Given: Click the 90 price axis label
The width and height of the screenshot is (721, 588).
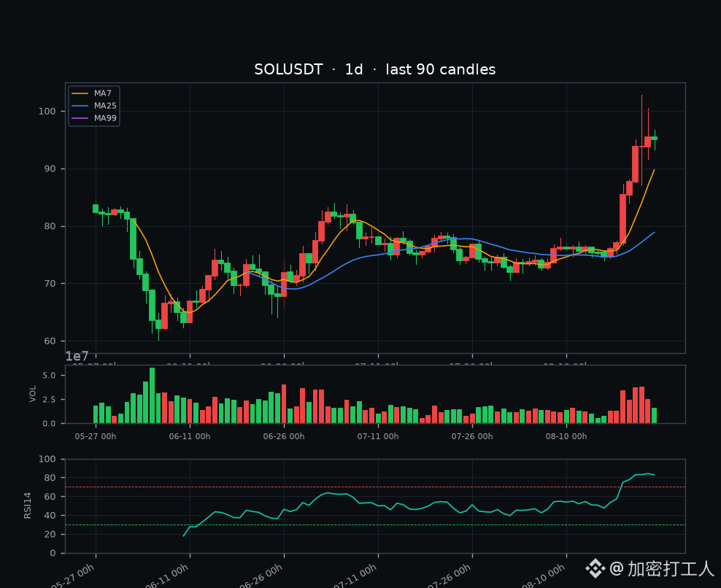Looking at the screenshot, I should (x=50, y=169).
